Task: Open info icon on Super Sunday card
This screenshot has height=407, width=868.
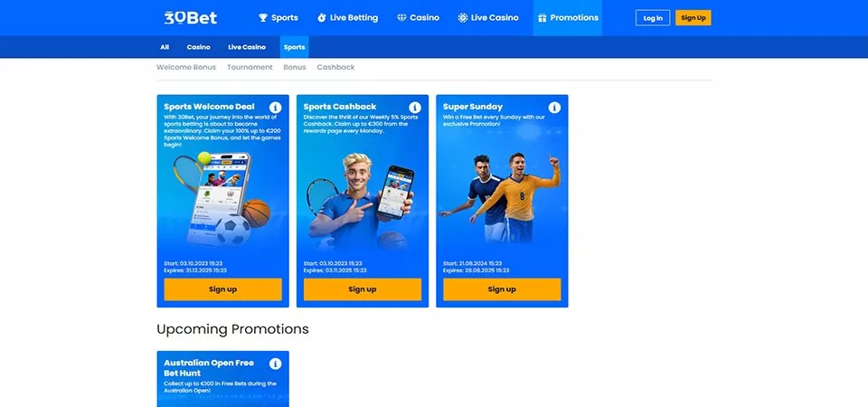Action: (554, 108)
